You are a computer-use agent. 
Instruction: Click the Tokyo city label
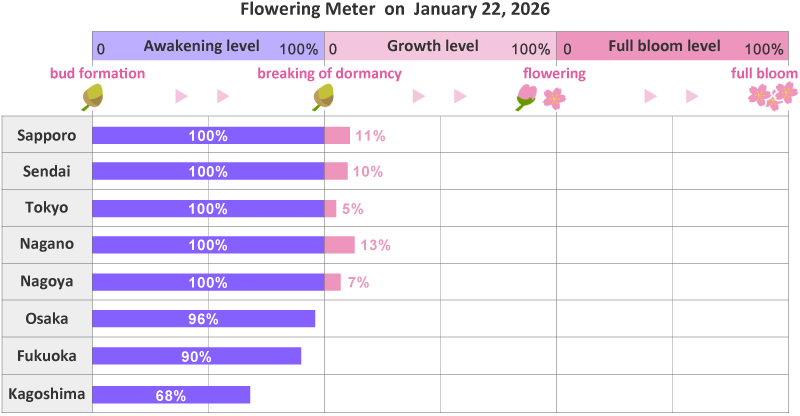pos(46,209)
